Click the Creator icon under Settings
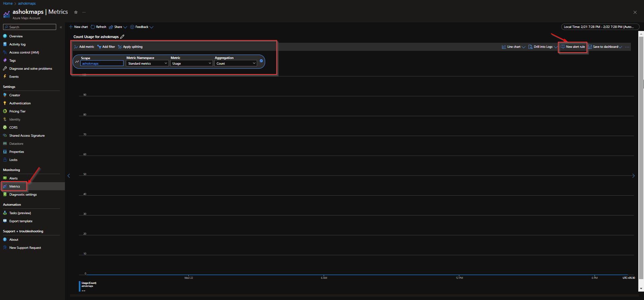The height and width of the screenshot is (300, 644). (x=5, y=95)
